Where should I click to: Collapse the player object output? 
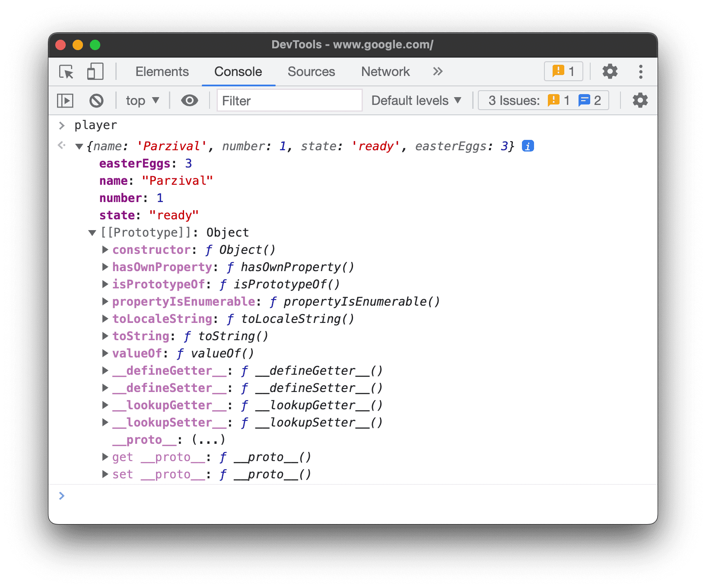point(79,146)
